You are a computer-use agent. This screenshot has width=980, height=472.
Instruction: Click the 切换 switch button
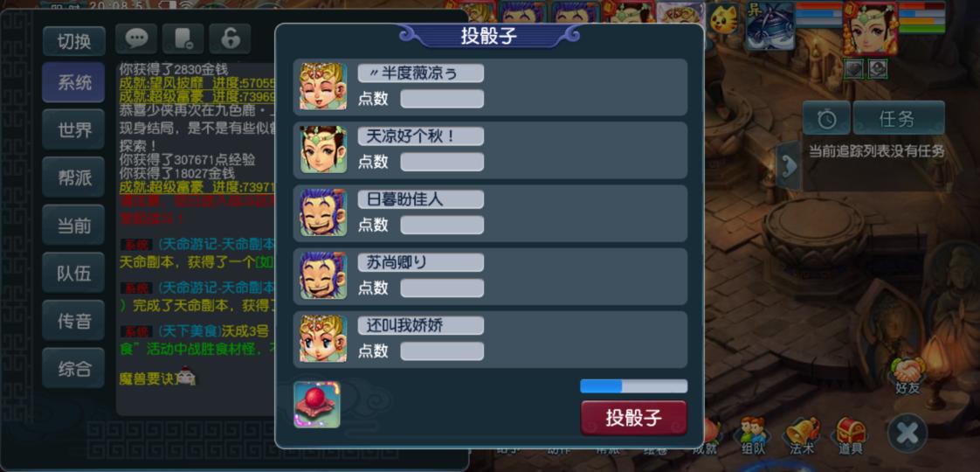click(x=73, y=41)
